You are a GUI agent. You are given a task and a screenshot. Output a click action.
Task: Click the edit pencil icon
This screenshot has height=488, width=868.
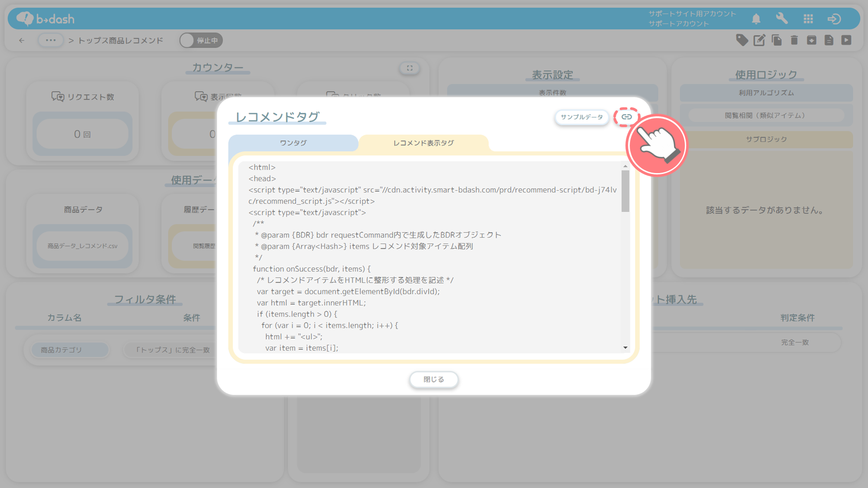coord(759,40)
